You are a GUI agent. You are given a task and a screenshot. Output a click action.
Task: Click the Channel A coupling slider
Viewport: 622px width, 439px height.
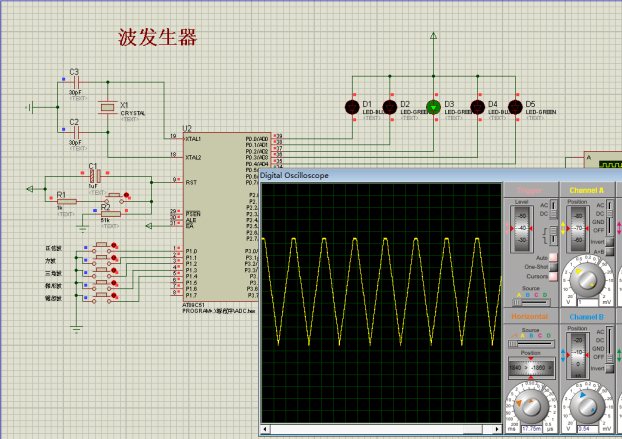609,217
